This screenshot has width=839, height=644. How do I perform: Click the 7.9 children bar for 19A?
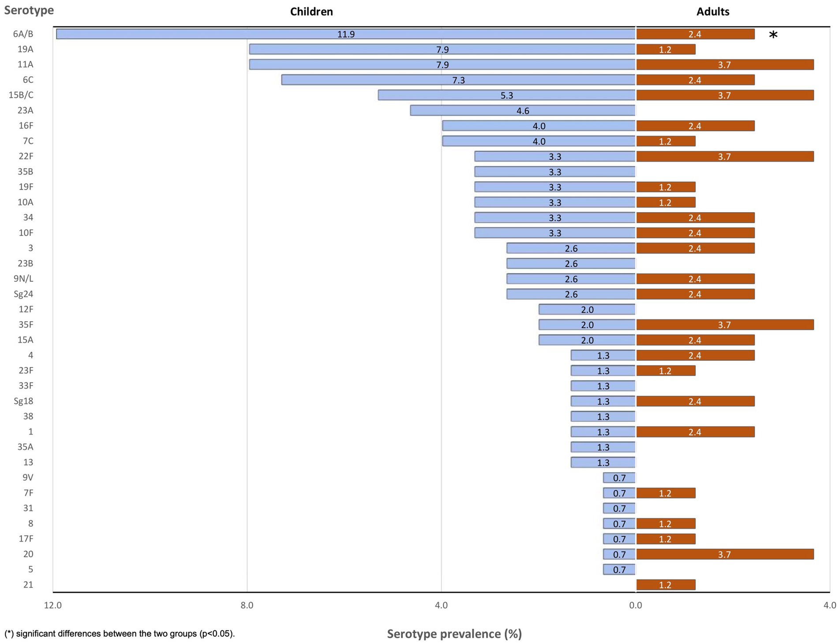(x=442, y=49)
